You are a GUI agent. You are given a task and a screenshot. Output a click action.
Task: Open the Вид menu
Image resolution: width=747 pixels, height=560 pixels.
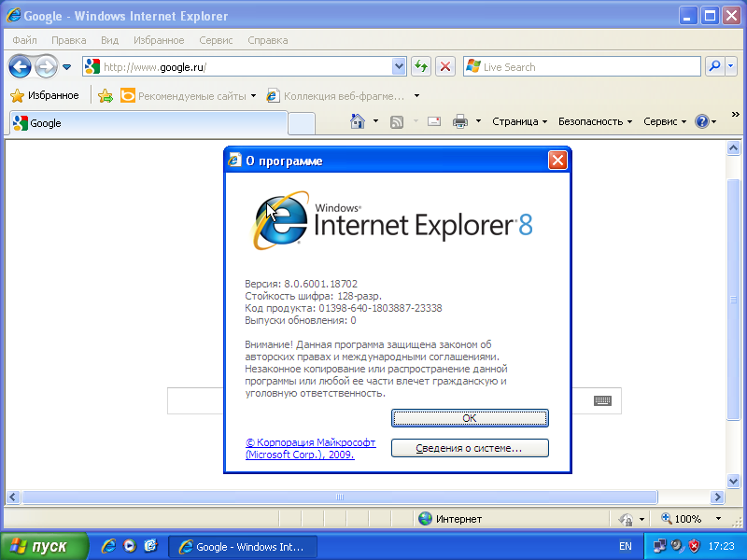109,40
